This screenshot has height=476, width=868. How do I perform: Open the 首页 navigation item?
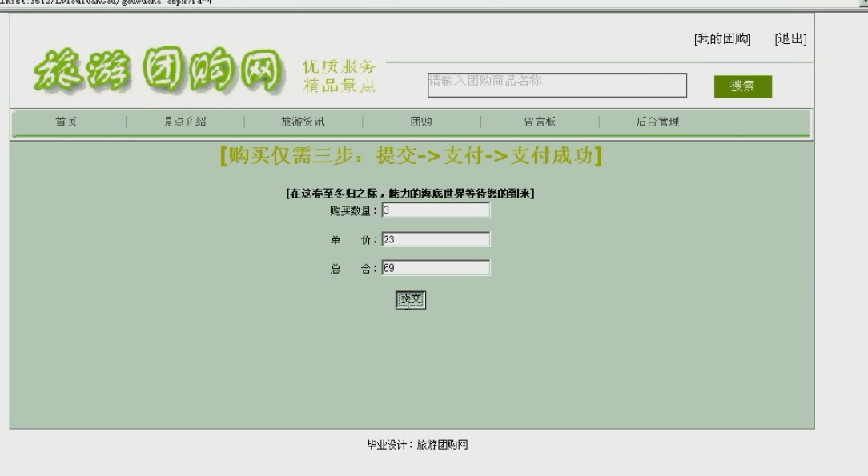tap(66, 122)
